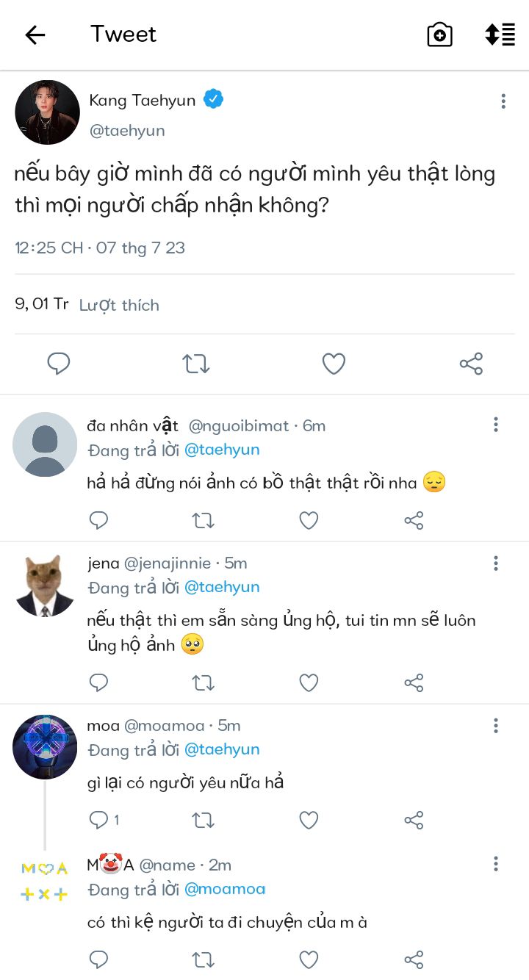Screen dimensions: 529x980
Task: Share Kang Taehyun's main tweet
Action: pyautogui.click(x=471, y=364)
